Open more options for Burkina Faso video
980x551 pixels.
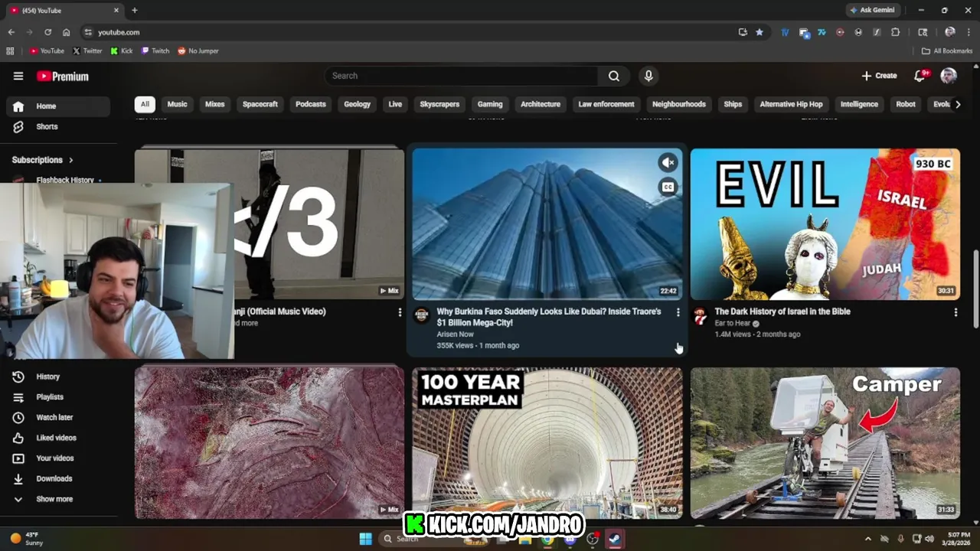click(678, 312)
